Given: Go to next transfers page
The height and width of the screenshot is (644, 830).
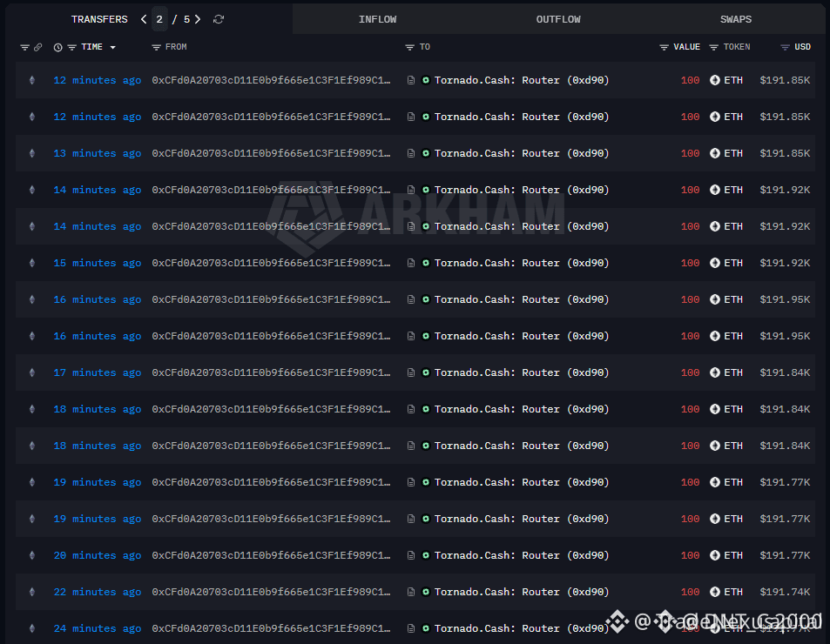Looking at the screenshot, I should tap(198, 19).
